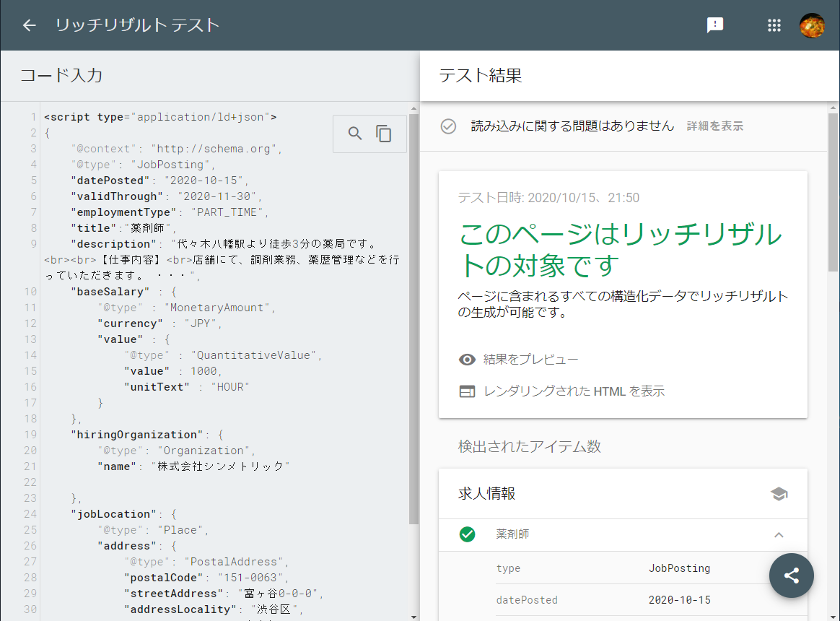
Task: Click the floating share button
Action: tap(791, 576)
